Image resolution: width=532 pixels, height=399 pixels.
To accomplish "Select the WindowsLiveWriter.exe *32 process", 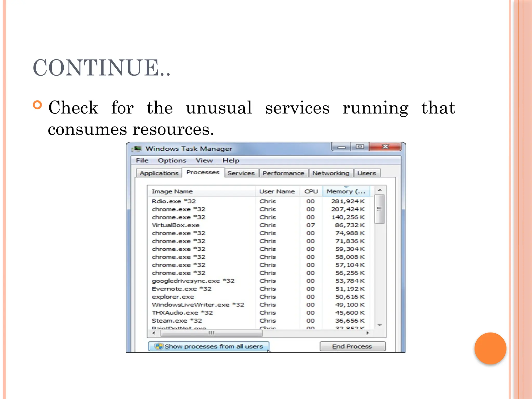I will (x=261, y=305).
